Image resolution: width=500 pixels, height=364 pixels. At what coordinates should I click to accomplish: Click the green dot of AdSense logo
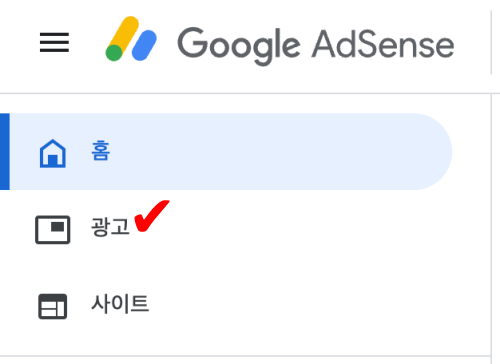click(114, 53)
